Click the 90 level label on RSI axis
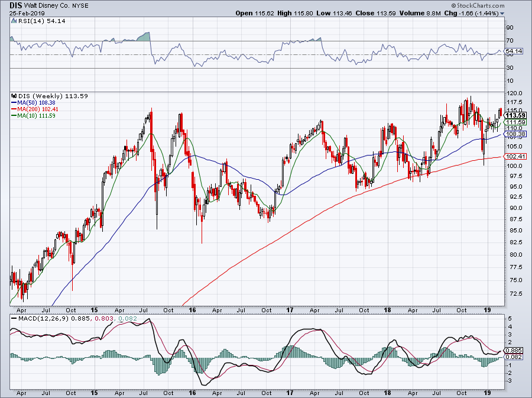The width and height of the screenshot is (532, 398). point(510,28)
